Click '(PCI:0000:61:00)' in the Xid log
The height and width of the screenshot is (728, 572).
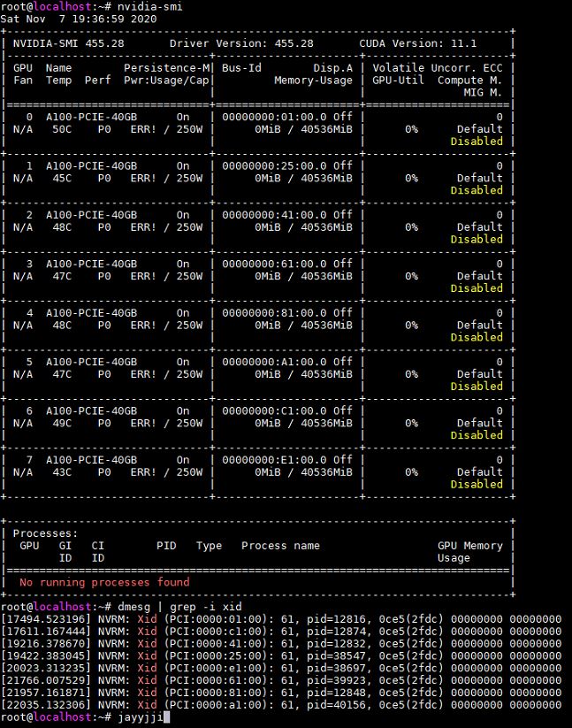216,680
